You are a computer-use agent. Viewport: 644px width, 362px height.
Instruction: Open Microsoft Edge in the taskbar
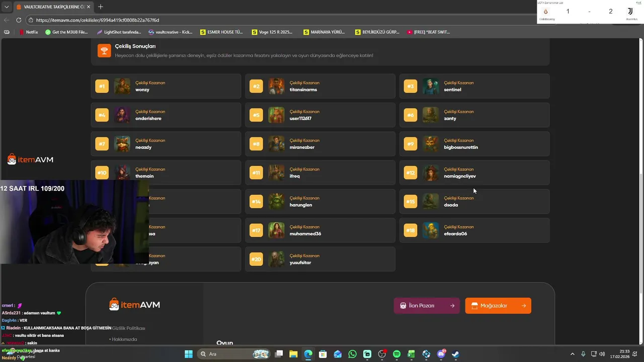coord(308,354)
